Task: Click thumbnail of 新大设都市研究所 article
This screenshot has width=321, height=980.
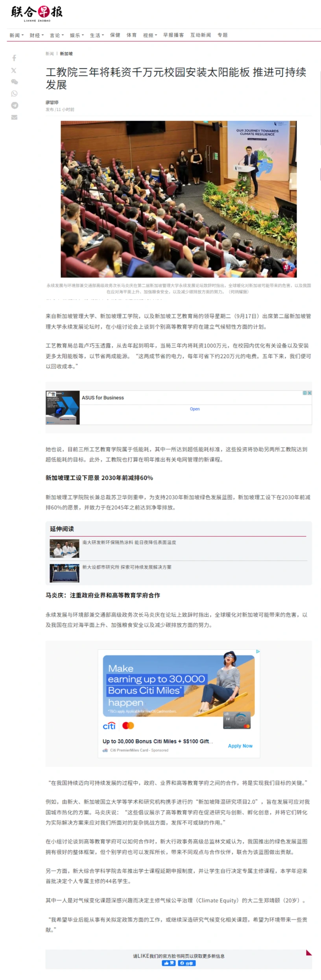Action: [x=65, y=573]
